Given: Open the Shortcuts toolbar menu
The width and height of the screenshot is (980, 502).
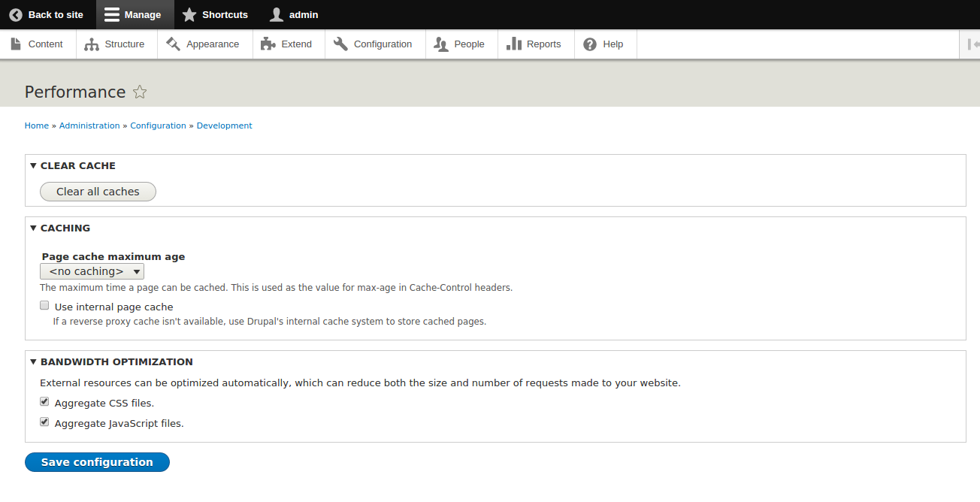Looking at the screenshot, I should [214, 14].
